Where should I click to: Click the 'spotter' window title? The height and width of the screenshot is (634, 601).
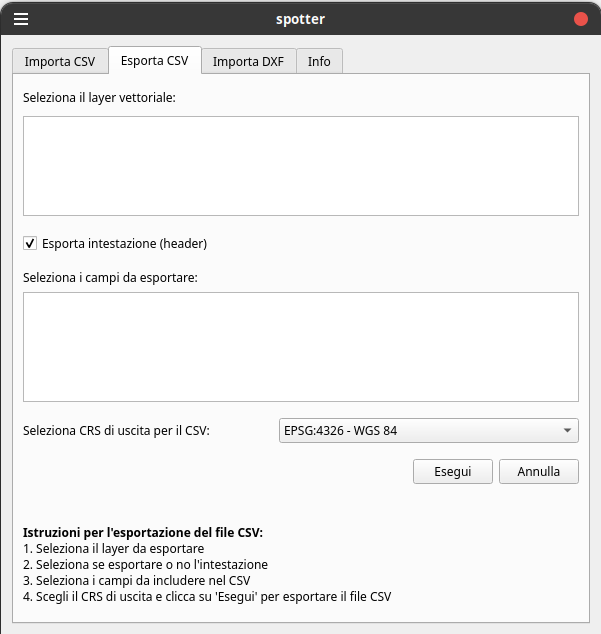click(300, 19)
